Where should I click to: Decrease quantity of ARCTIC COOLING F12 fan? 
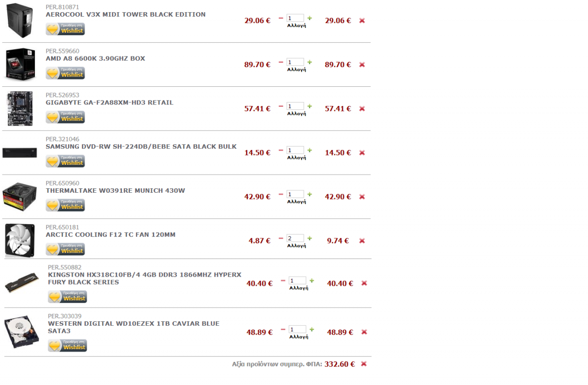tap(281, 238)
